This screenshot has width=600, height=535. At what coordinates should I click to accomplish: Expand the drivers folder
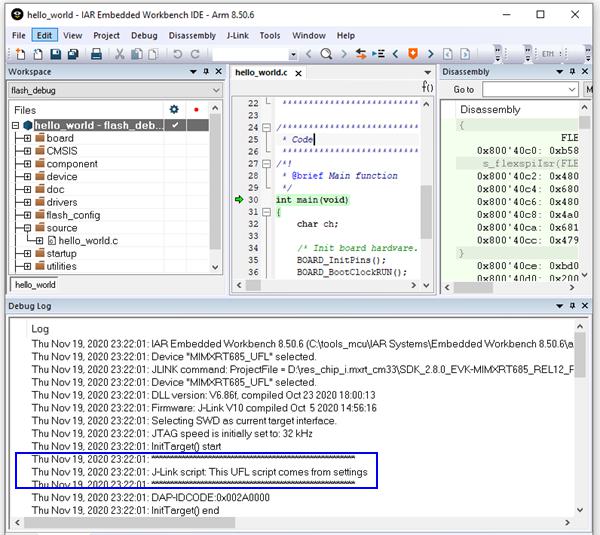pyautogui.click(x=27, y=202)
